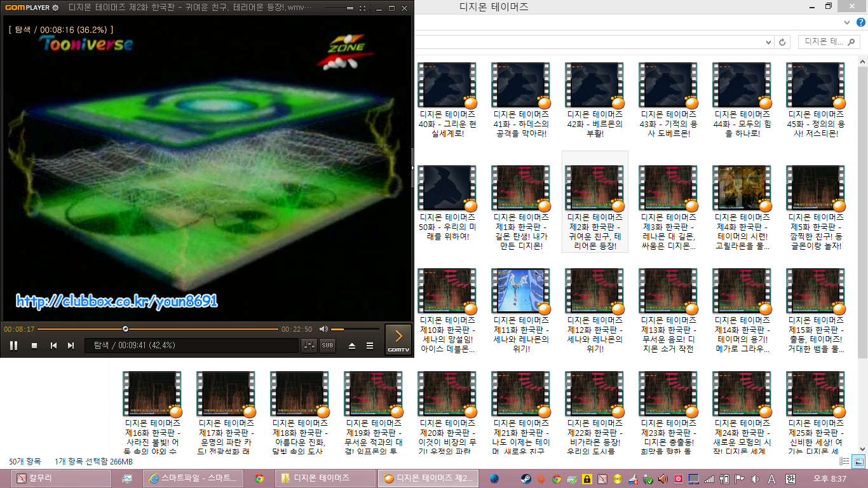Open Explorer help question mark icon
Viewport: 868px width, 488px height.
[x=861, y=22]
